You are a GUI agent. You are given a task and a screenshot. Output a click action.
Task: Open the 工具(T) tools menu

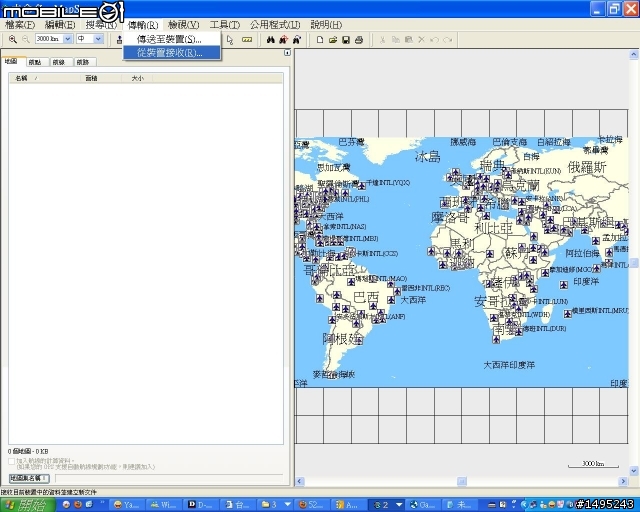click(224, 25)
